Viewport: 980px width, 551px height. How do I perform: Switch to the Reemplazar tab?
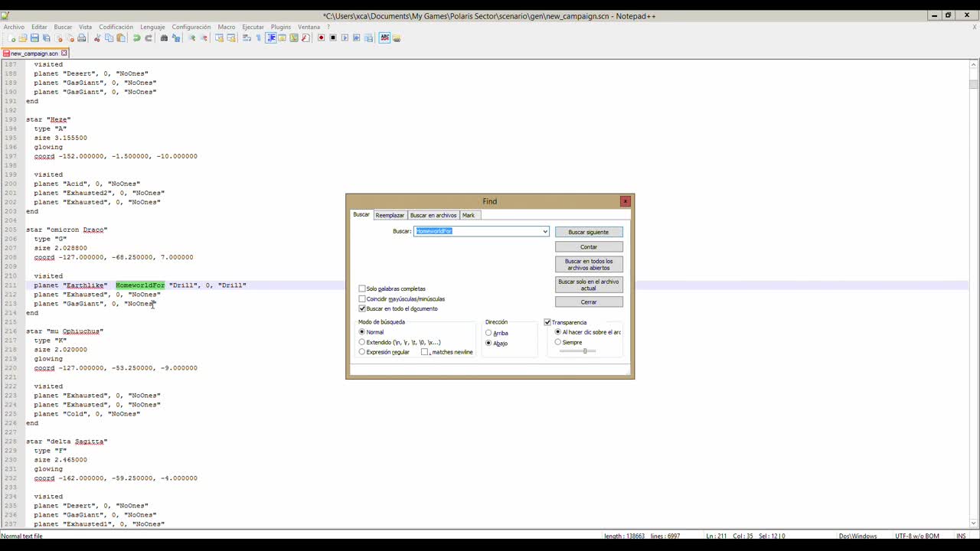tap(390, 215)
